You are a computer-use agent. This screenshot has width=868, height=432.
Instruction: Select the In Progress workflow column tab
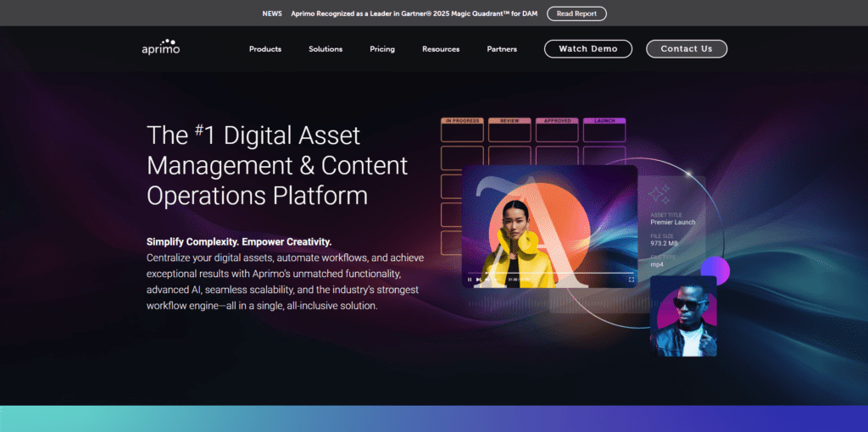click(x=463, y=121)
